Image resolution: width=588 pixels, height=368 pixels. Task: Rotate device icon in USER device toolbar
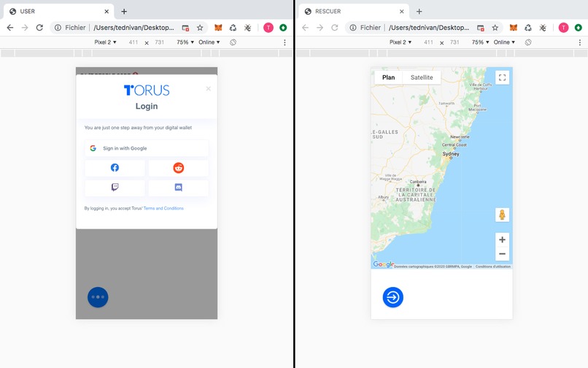(233, 42)
